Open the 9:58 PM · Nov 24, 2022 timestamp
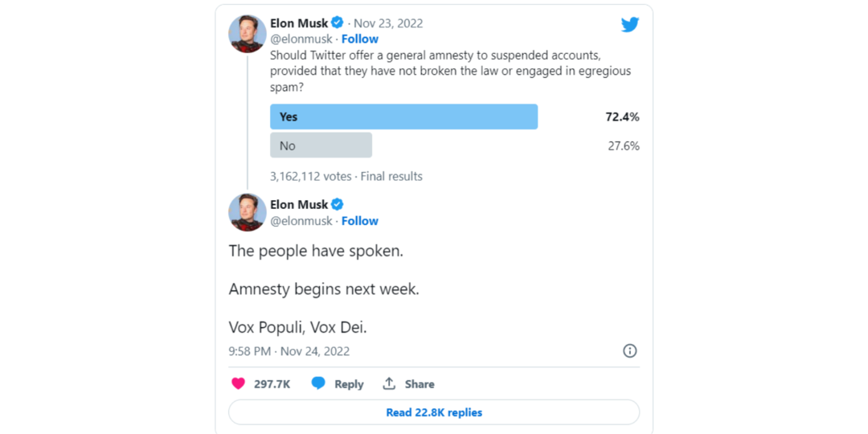 coord(289,351)
